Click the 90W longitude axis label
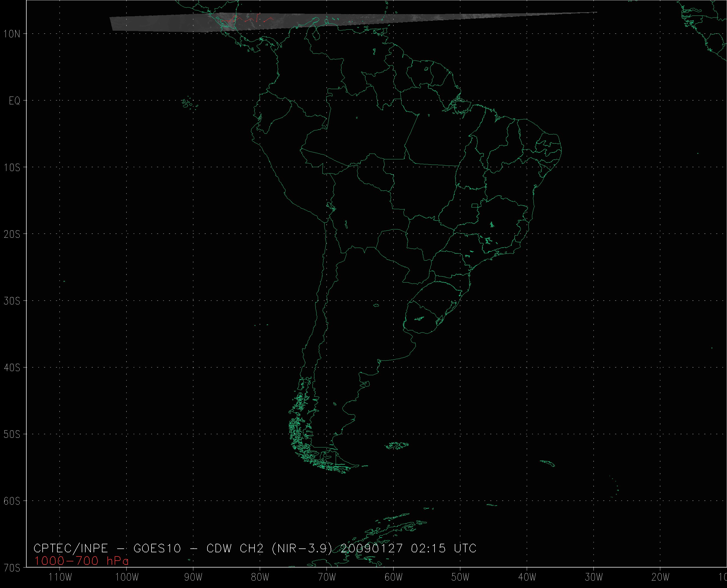 pyautogui.click(x=193, y=577)
